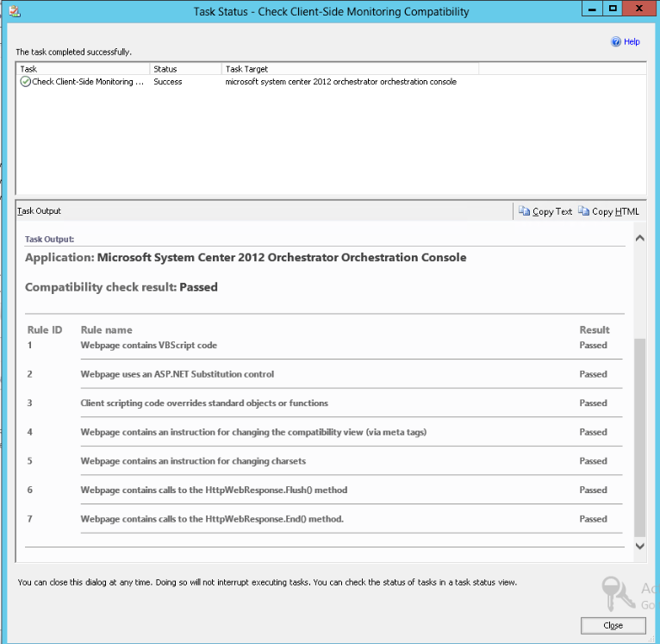The width and height of the screenshot is (660, 644).
Task: Sort by the Status column header
Action: (184, 69)
